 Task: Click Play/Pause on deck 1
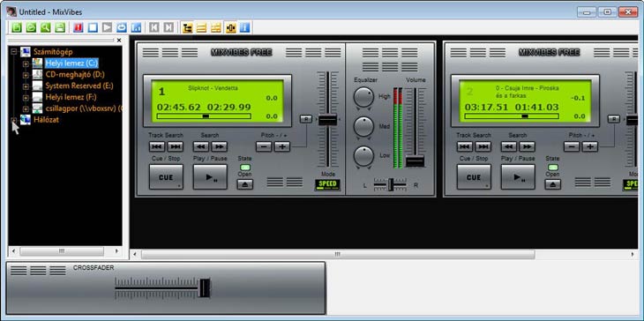210,177
